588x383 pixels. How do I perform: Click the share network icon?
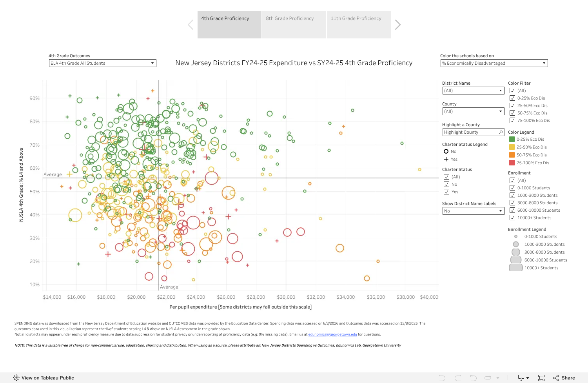556,378
